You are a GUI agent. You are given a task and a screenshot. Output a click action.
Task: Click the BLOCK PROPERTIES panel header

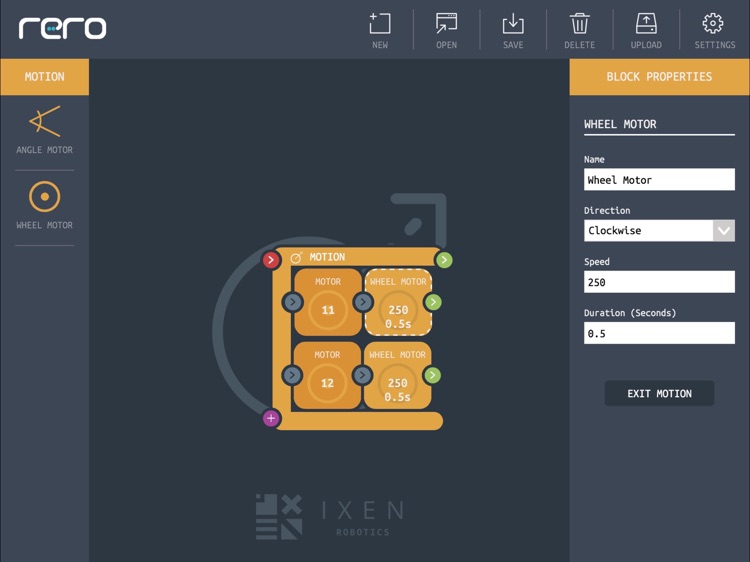659,77
